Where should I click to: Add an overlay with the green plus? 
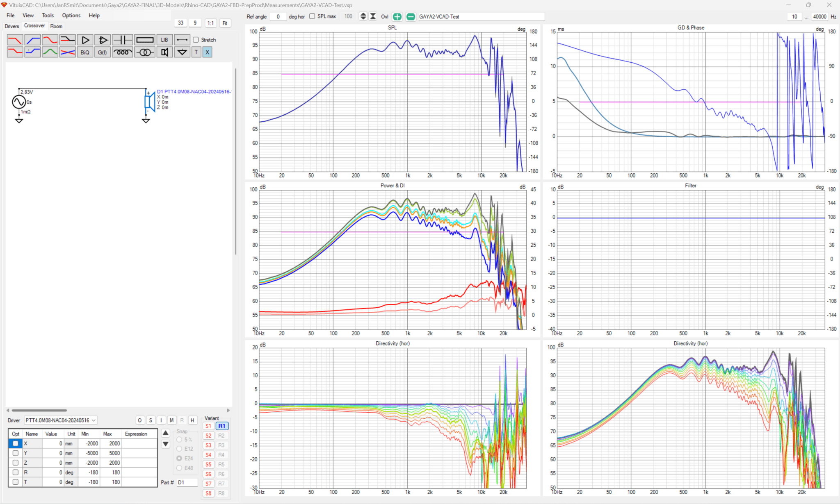tap(397, 17)
